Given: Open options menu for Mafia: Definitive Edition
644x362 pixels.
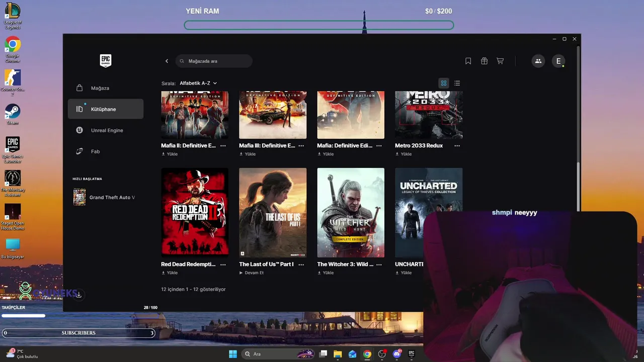Looking at the screenshot, I should [379, 146].
